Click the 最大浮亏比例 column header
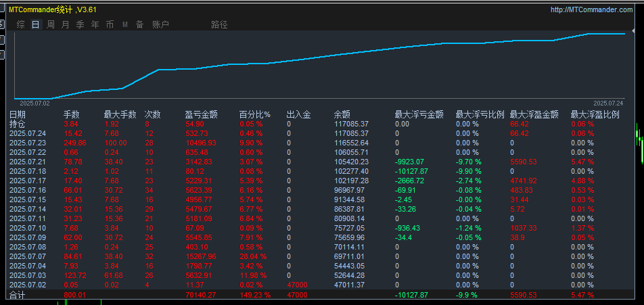The height and width of the screenshot is (305, 644). [480, 114]
